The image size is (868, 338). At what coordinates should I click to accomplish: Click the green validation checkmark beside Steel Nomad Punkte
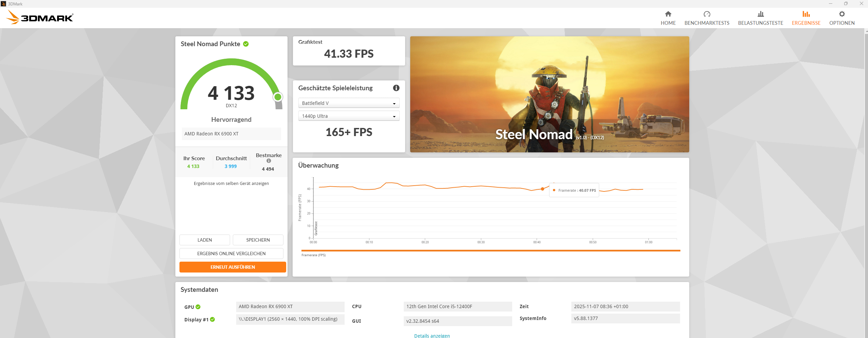[246, 44]
